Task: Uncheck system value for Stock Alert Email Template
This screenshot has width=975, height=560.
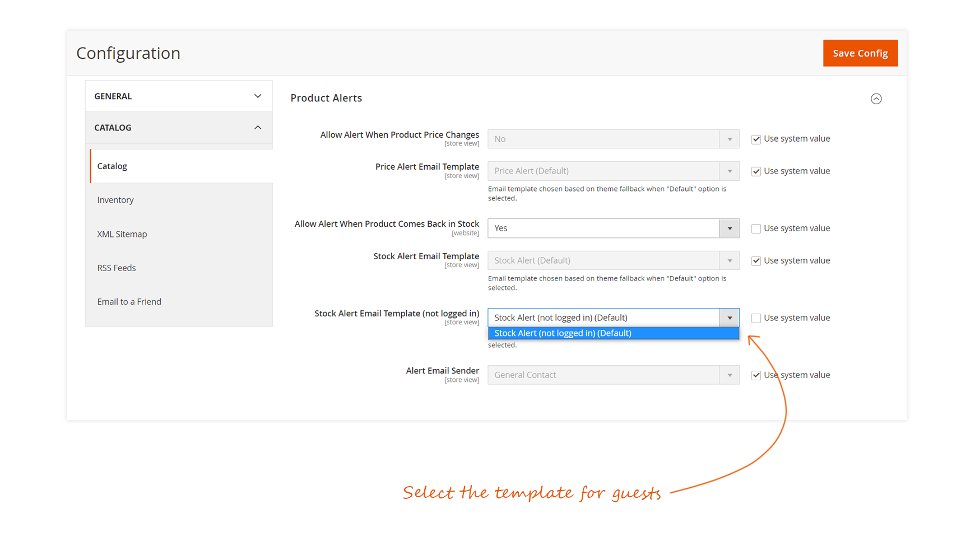Action: [x=756, y=261]
